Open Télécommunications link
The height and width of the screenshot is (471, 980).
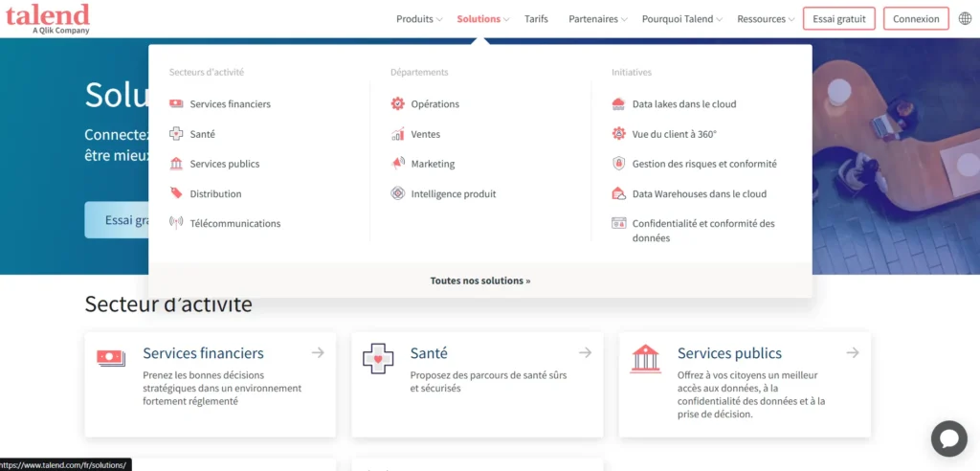tap(235, 223)
